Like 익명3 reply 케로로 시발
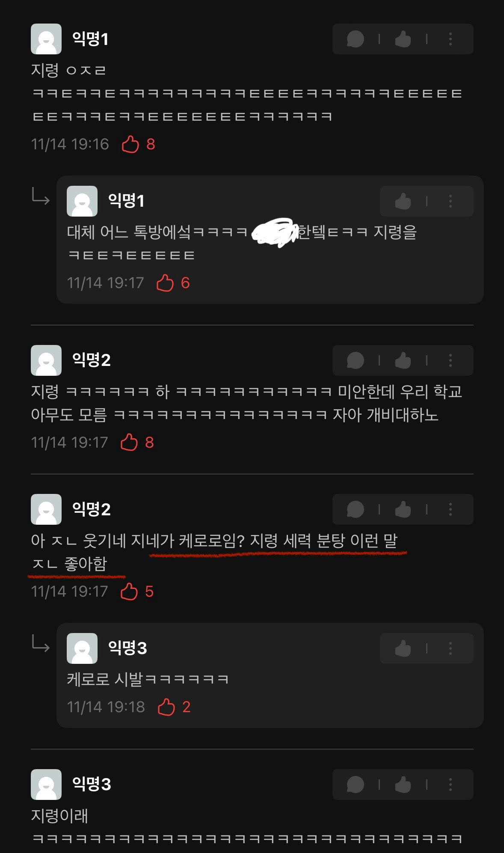This screenshot has height=853, width=504. (x=403, y=648)
